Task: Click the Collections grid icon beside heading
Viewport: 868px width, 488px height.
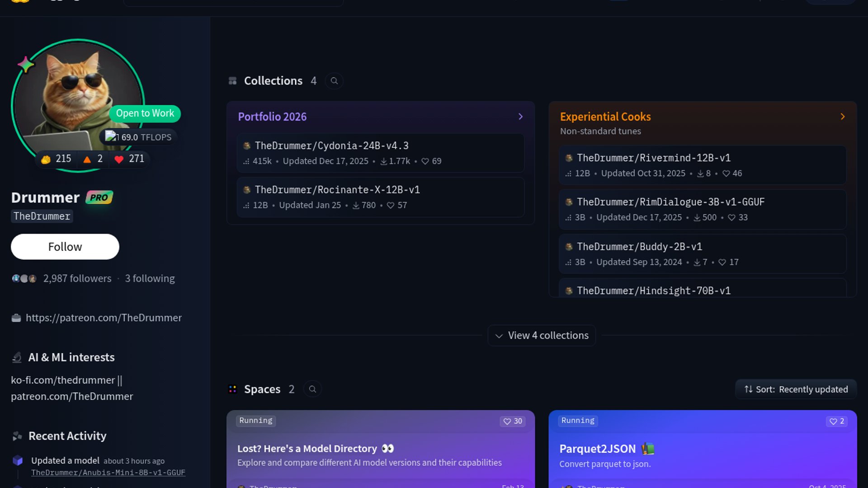Action: point(233,81)
